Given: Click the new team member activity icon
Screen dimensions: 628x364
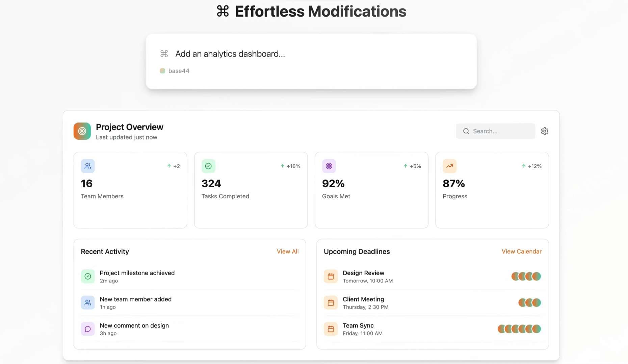Looking at the screenshot, I should coord(88,303).
